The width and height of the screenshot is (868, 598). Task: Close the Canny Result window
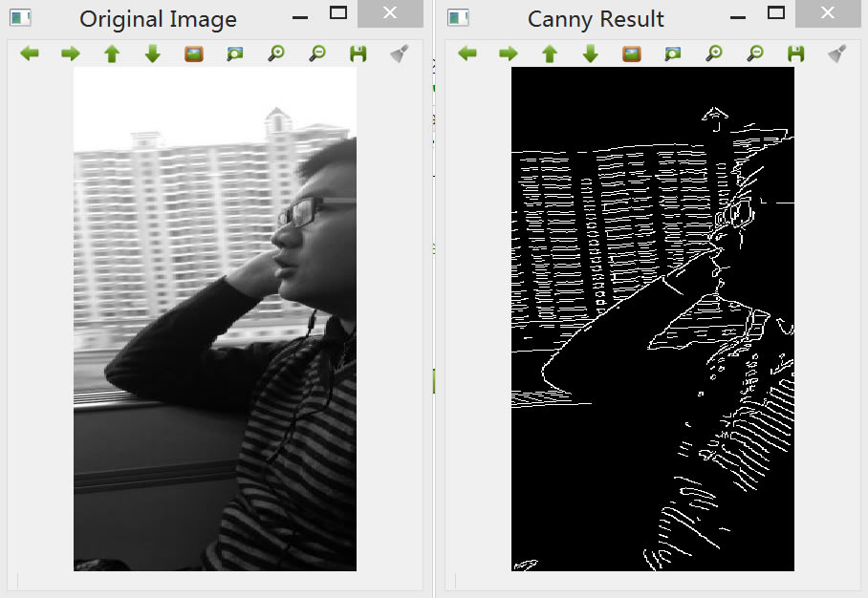click(828, 13)
